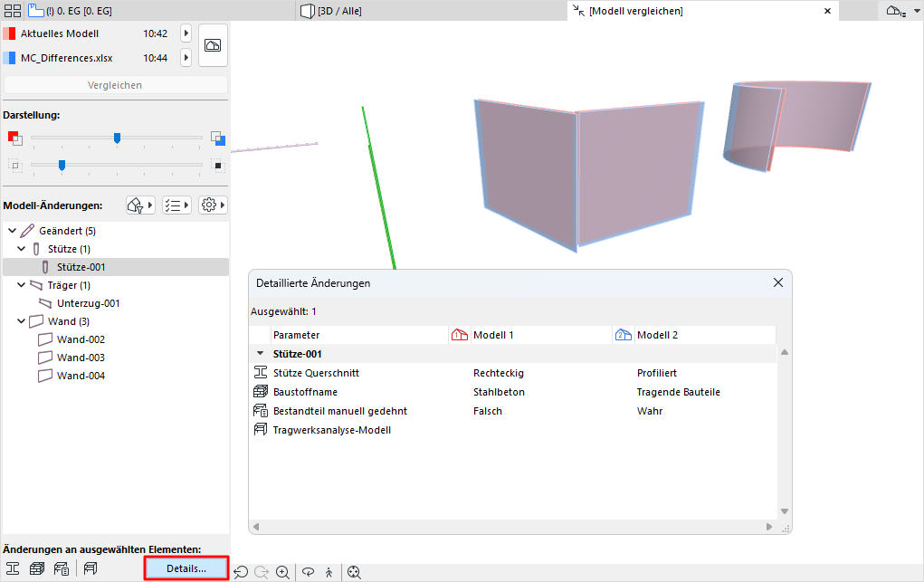Select Wand-004 in the tree

click(x=81, y=376)
